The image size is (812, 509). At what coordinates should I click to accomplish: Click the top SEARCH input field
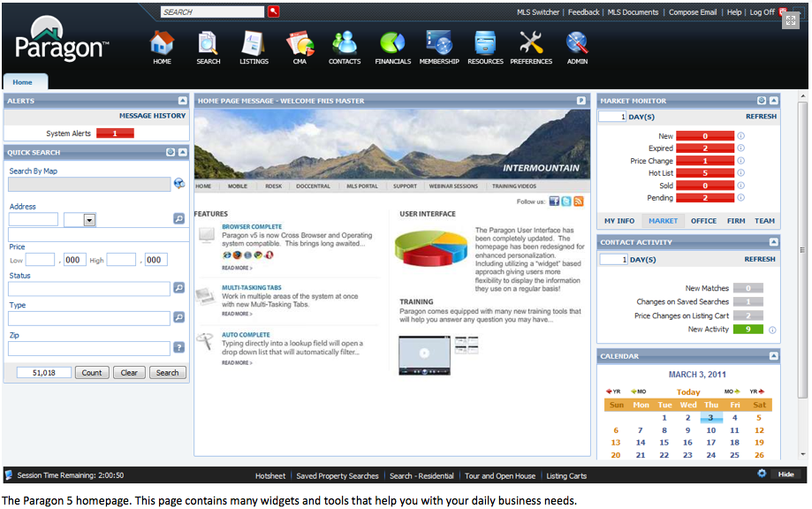click(x=212, y=11)
